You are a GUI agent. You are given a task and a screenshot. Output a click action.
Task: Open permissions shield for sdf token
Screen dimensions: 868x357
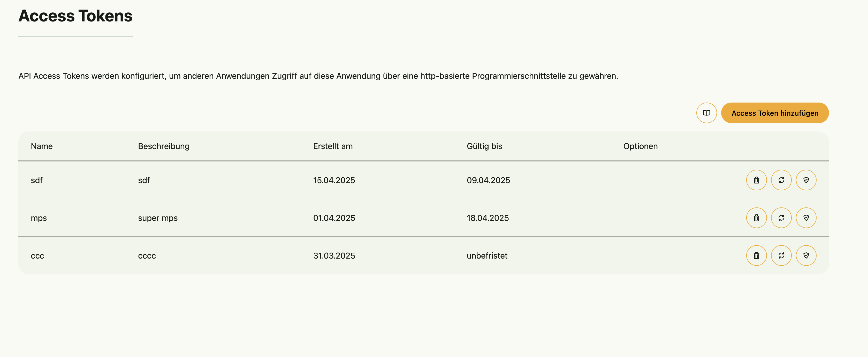click(x=806, y=180)
